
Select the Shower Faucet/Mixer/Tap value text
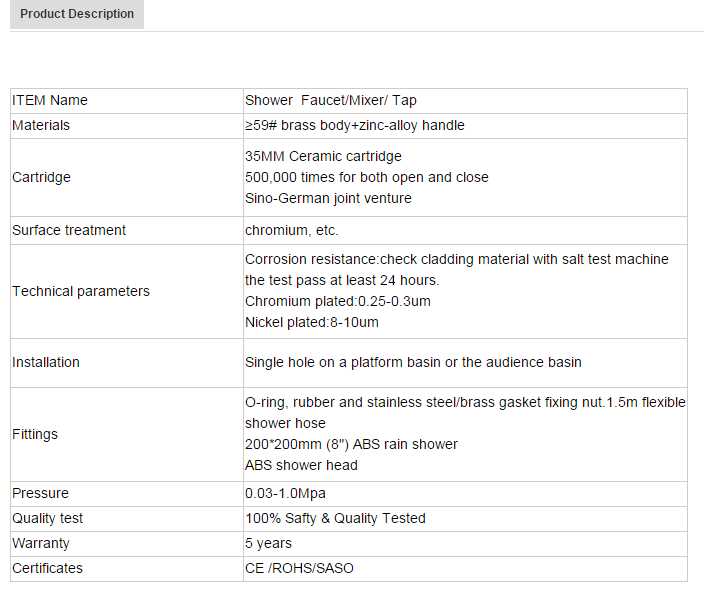331,100
